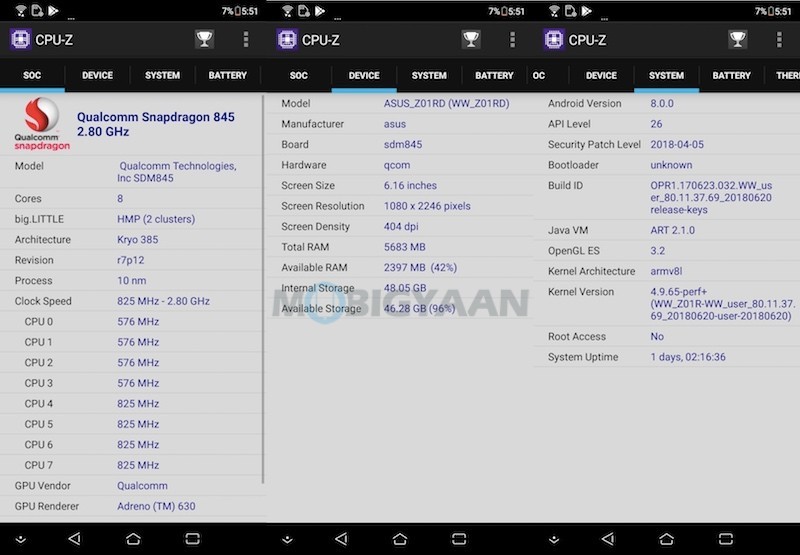
Task: Tap the '404 dpi' screen density value
Action: pyautogui.click(x=401, y=226)
